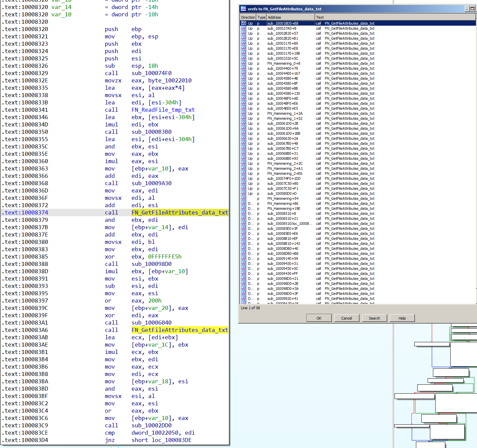
Task: Click the 0FFFFFFE5h constant in xor instruction
Action: coord(165,257)
